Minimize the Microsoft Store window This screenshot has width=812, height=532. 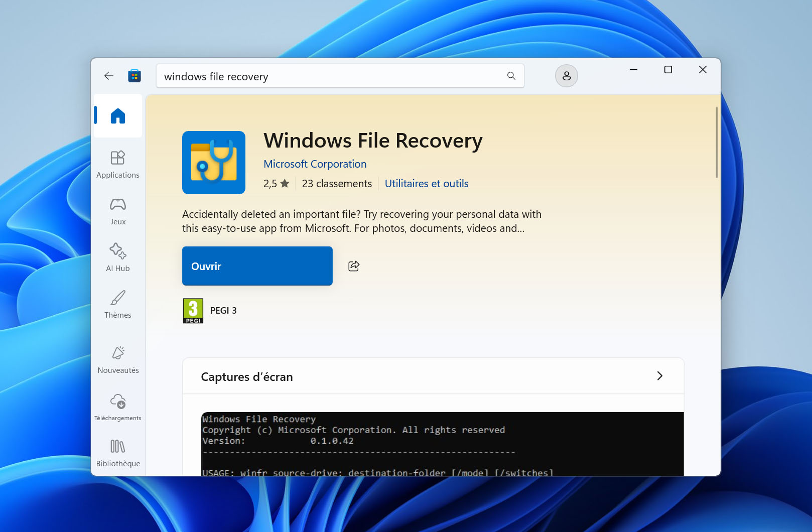click(634, 70)
